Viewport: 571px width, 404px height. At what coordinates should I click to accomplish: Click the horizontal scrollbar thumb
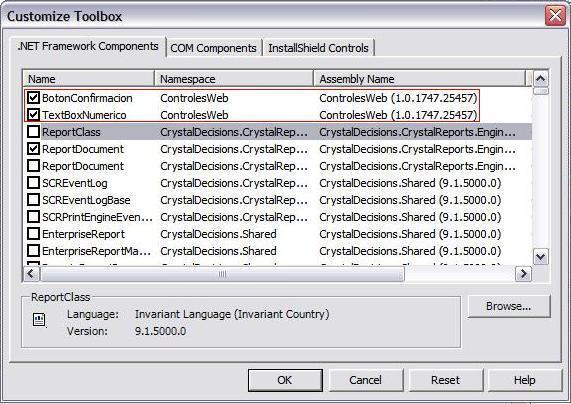click(x=222, y=274)
